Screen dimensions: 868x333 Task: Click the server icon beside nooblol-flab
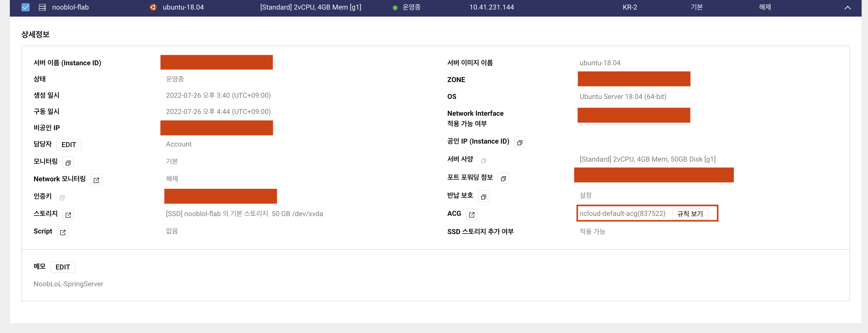pos(42,7)
